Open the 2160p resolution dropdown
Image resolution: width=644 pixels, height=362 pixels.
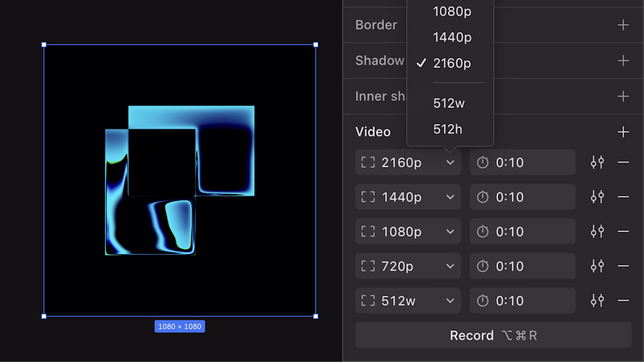(408, 163)
